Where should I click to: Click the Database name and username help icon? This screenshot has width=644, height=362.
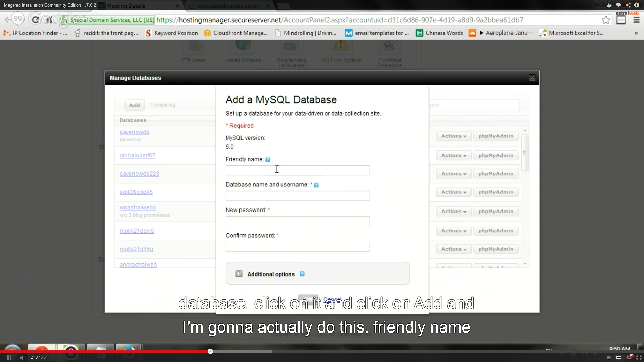click(x=316, y=185)
